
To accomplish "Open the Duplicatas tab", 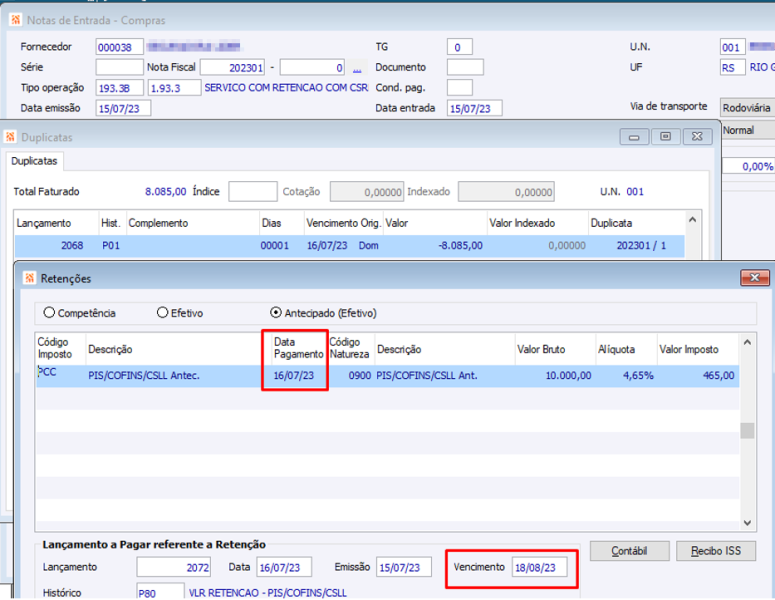I will pyautogui.click(x=34, y=161).
